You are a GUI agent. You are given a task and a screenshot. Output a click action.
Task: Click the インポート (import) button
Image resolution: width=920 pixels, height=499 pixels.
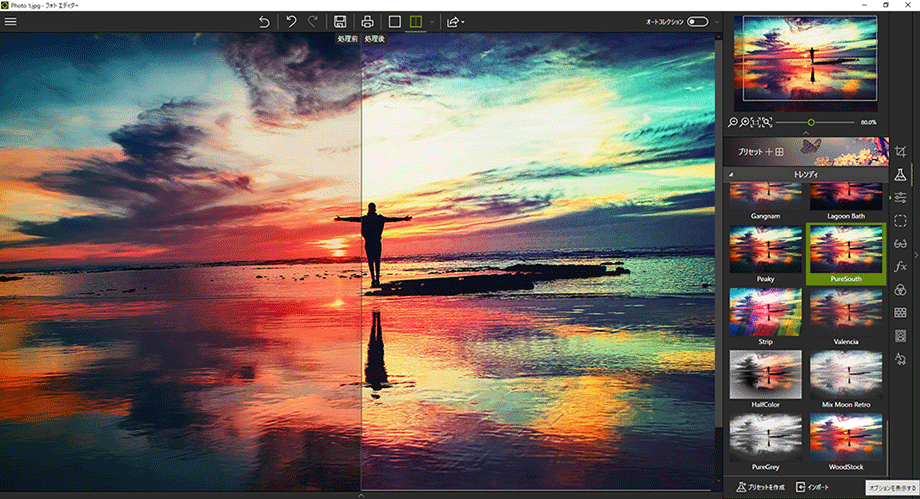coord(812,487)
